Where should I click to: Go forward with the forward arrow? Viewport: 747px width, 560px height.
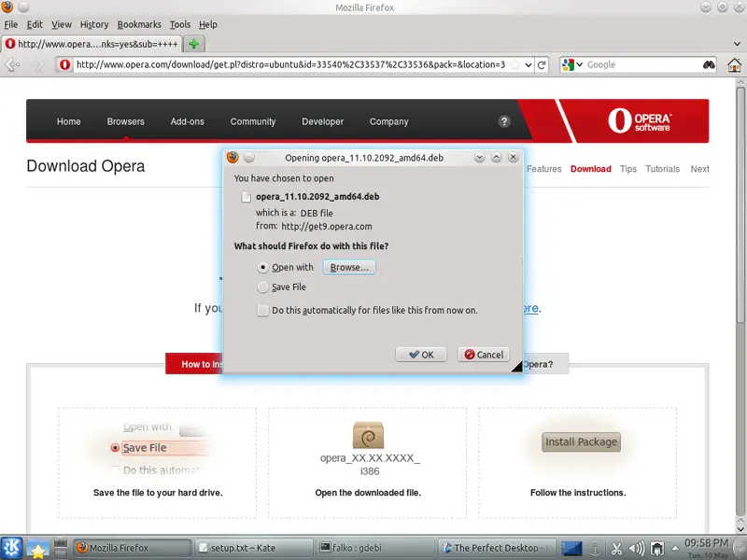[x=37, y=64]
